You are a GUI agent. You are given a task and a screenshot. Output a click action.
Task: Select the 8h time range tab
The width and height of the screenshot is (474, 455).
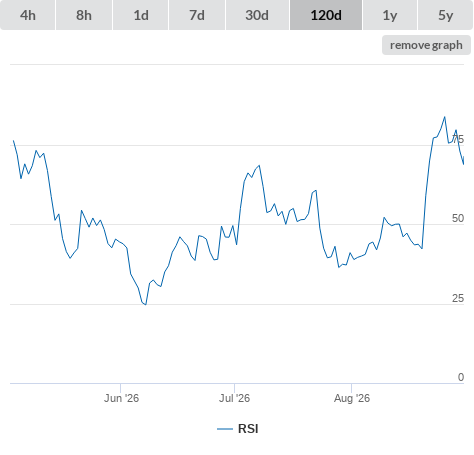(84, 15)
